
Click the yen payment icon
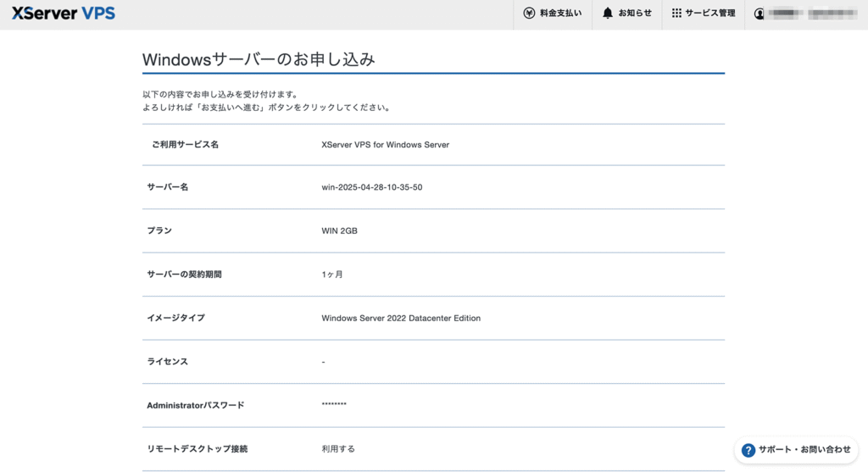click(529, 14)
